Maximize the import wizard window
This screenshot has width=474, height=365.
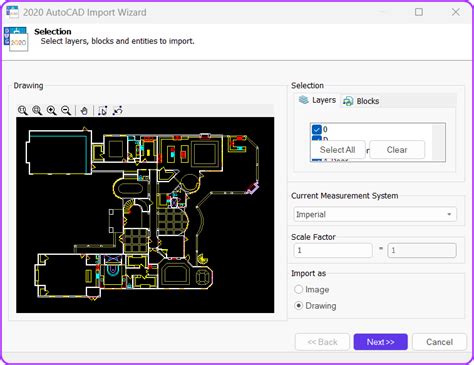click(x=419, y=12)
